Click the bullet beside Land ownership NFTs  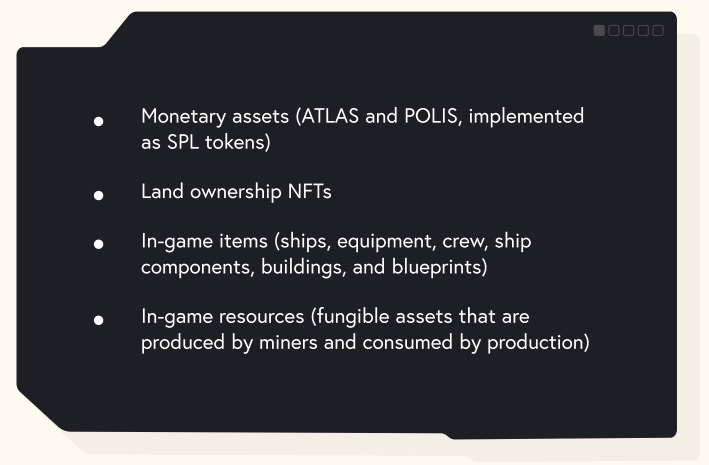[x=99, y=195]
